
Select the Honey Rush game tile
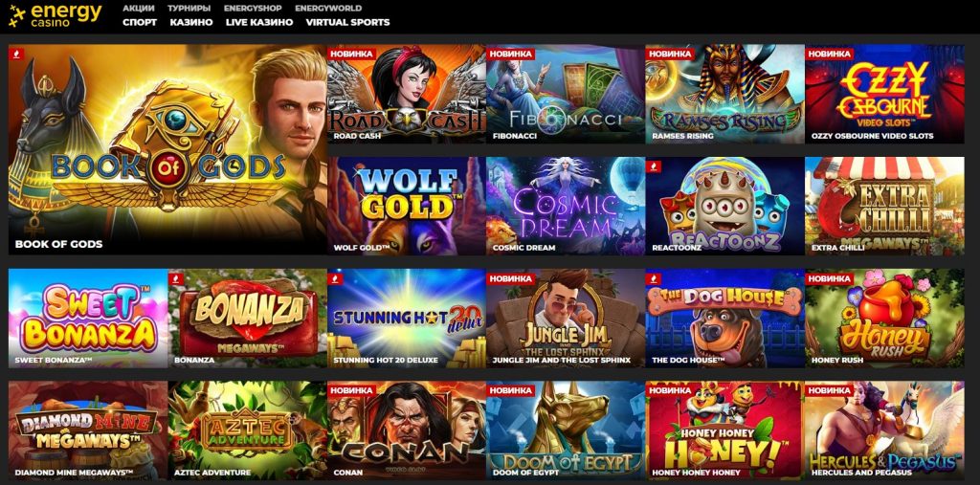pos(884,319)
